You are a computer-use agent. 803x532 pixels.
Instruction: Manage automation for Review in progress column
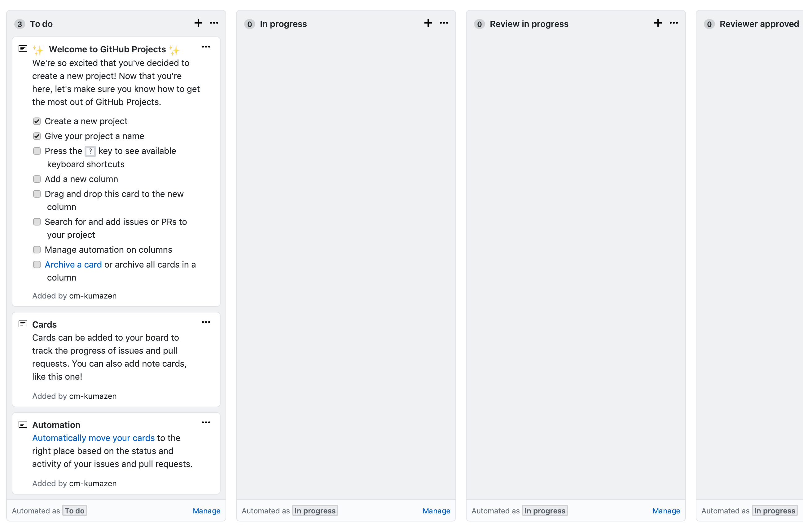click(666, 511)
